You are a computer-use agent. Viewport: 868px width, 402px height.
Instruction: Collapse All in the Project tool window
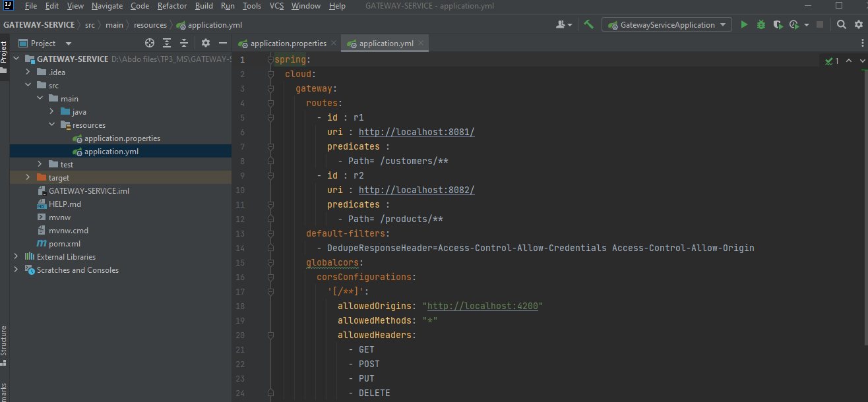[x=183, y=43]
